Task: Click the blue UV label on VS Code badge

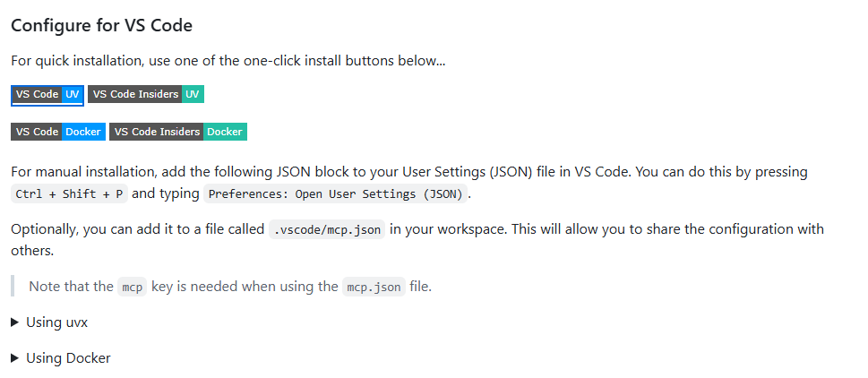Action: coord(73,95)
